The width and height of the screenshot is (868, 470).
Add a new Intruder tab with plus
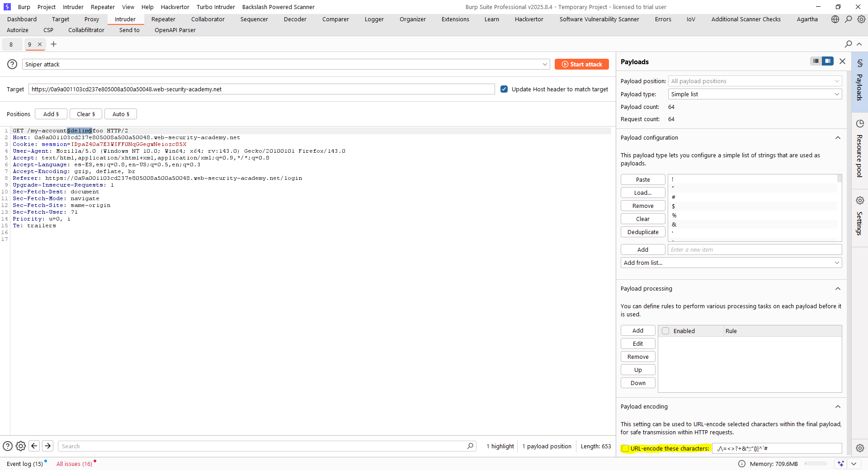tap(53, 44)
